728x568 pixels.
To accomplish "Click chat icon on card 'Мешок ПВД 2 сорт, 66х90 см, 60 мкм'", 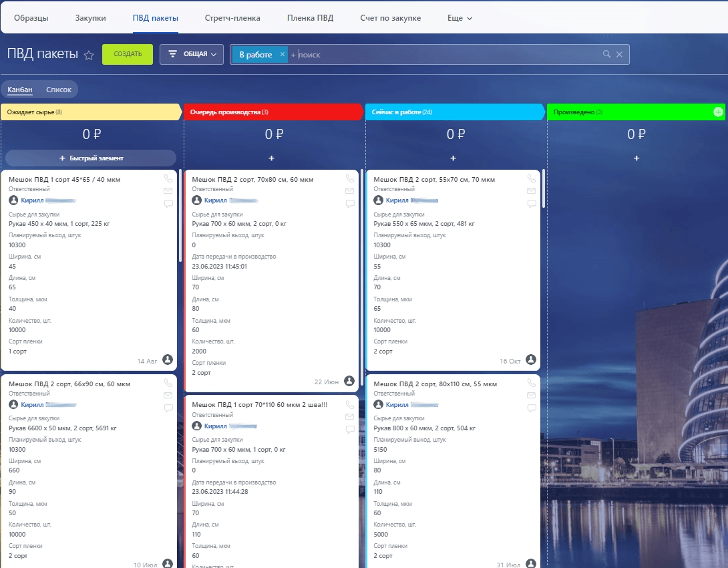I will 168,408.
